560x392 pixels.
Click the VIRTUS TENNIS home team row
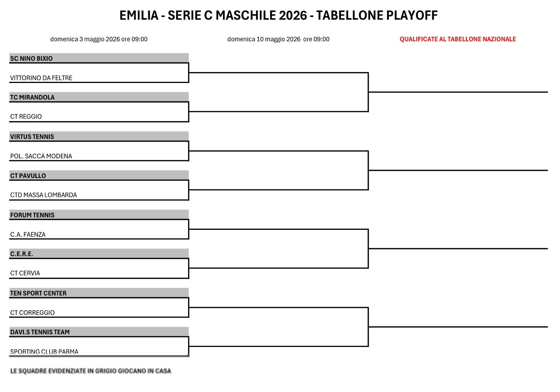pos(32,137)
